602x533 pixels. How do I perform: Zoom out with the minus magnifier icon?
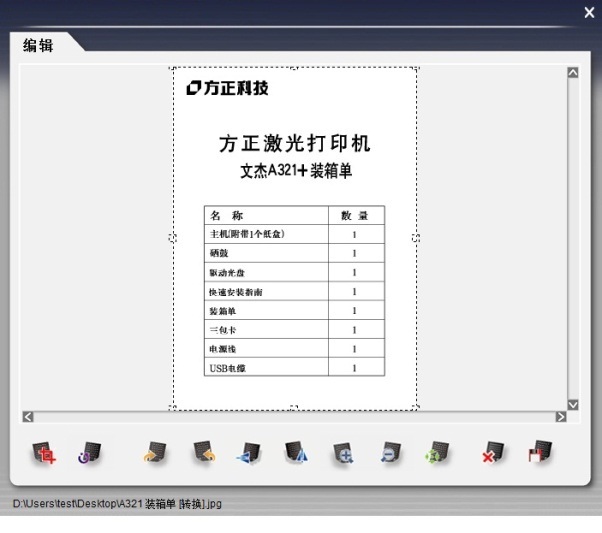pyautogui.click(x=390, y=452)
